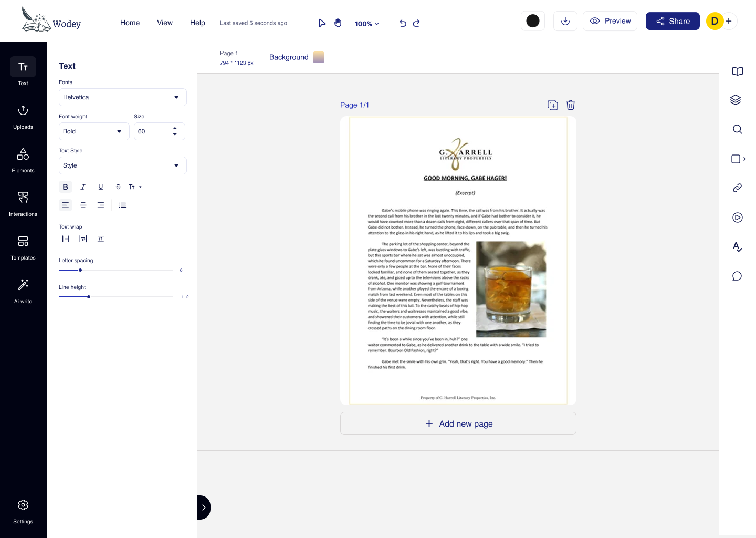Click the Background color swatch

pyautogui.click(x=319, y=57)
